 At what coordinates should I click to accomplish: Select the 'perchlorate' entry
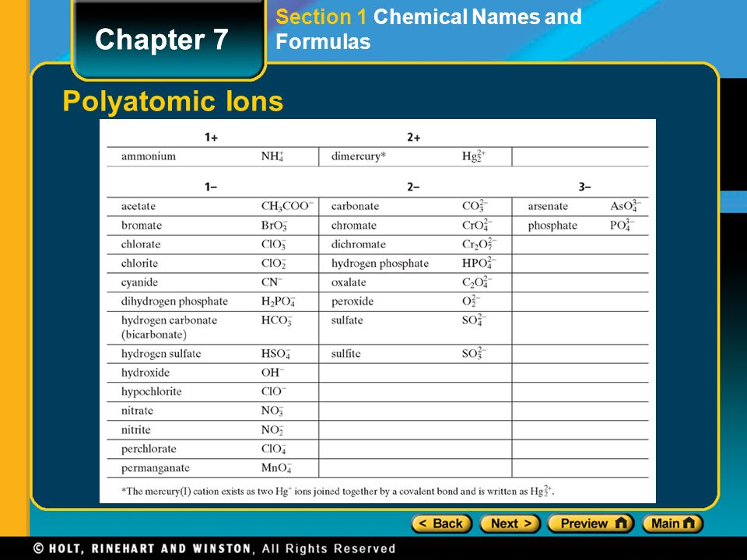149,449
